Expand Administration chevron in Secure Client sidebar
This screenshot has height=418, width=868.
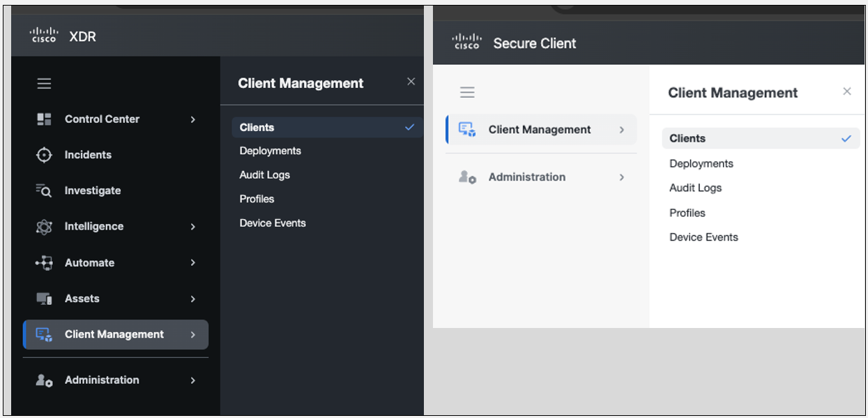click(622, 177)
